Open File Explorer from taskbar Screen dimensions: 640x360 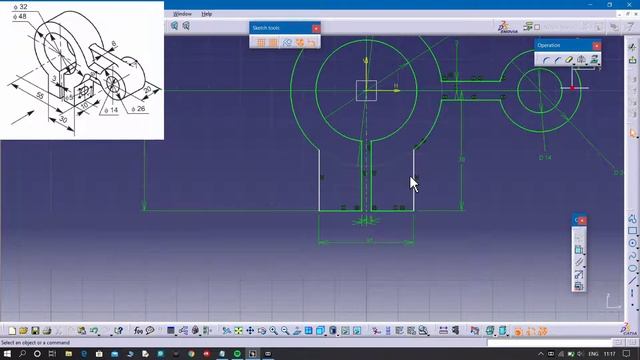pos(69,353)
